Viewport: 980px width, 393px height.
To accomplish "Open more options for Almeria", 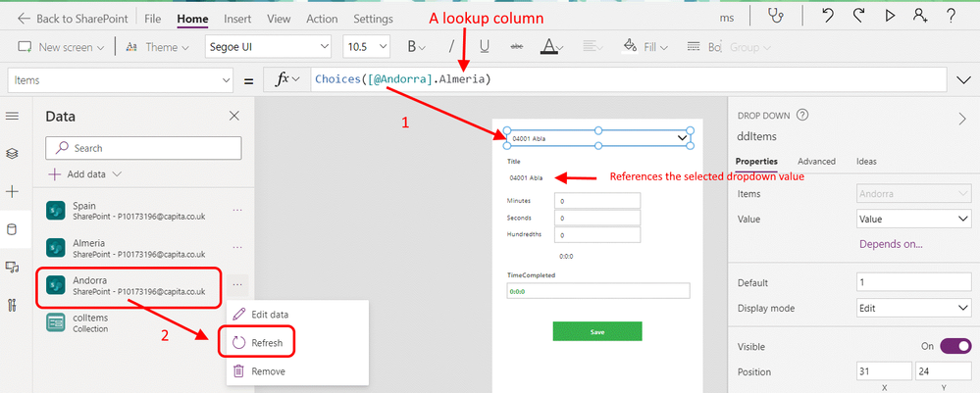I will coord(237,248).
